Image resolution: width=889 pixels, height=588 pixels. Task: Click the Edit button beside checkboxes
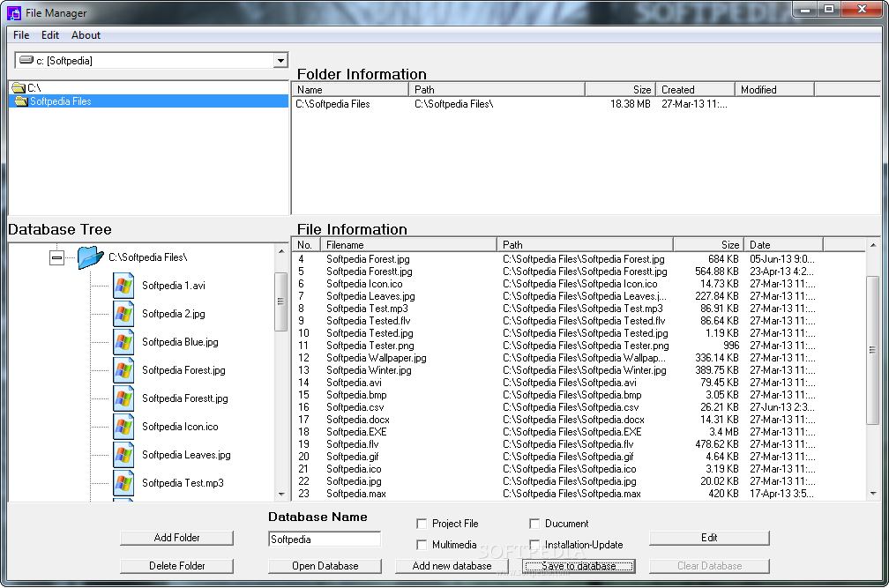709,538
